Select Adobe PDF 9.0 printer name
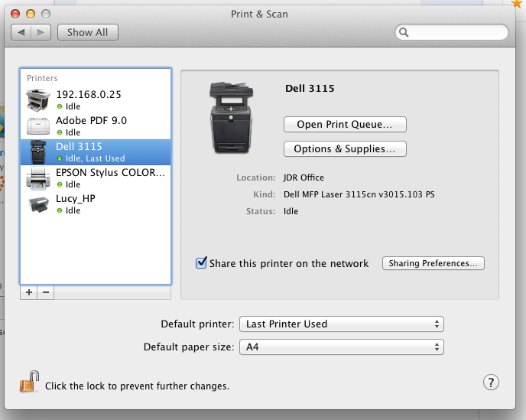The image size is (526, 420). coord(91,121)
